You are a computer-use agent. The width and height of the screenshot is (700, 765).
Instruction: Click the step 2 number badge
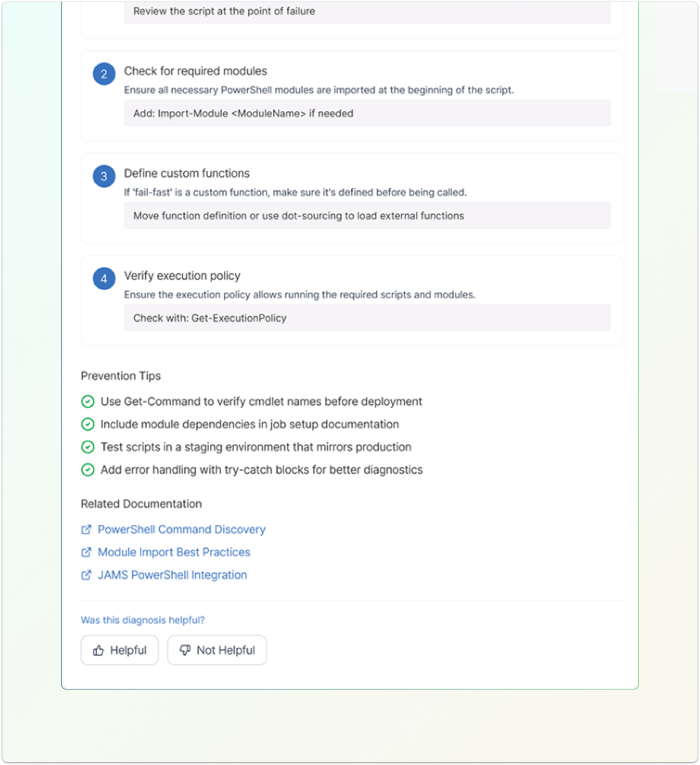[104, 74]
